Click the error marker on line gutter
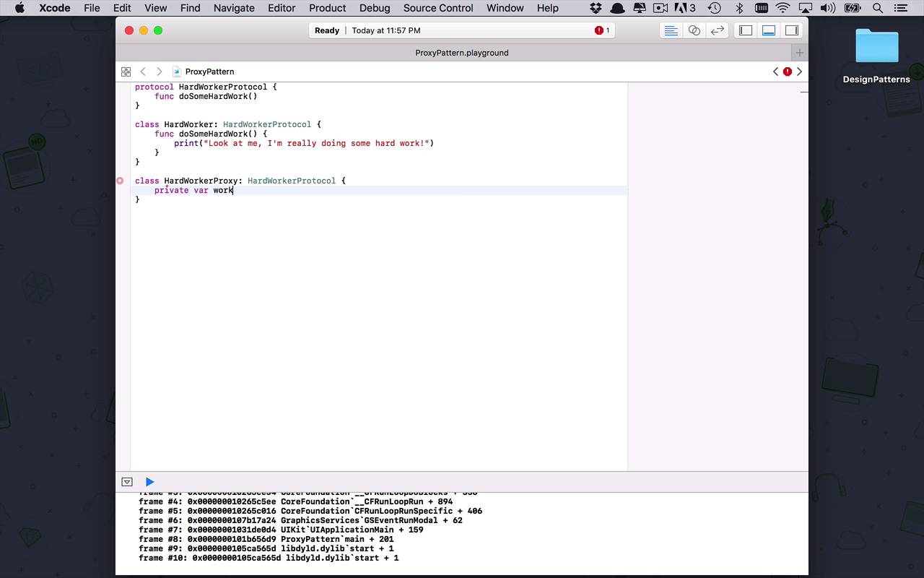Viewport: 924px width, 578px height. (121, 181)
